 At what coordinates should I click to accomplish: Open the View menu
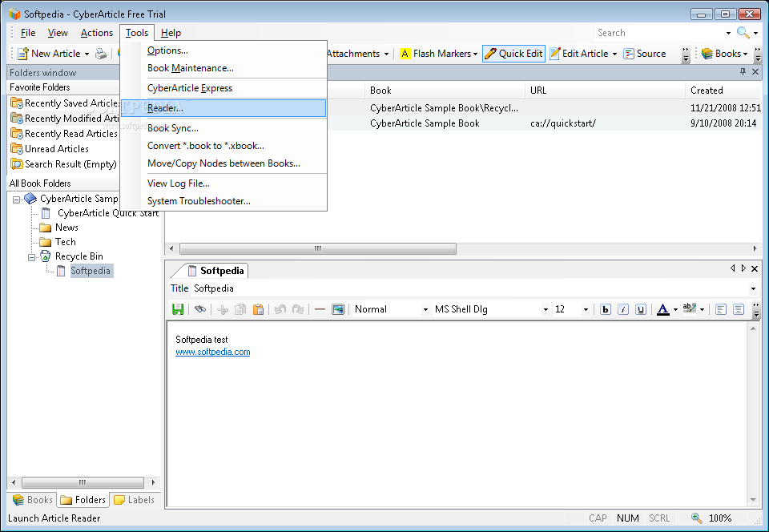click(x=58, y=33)
